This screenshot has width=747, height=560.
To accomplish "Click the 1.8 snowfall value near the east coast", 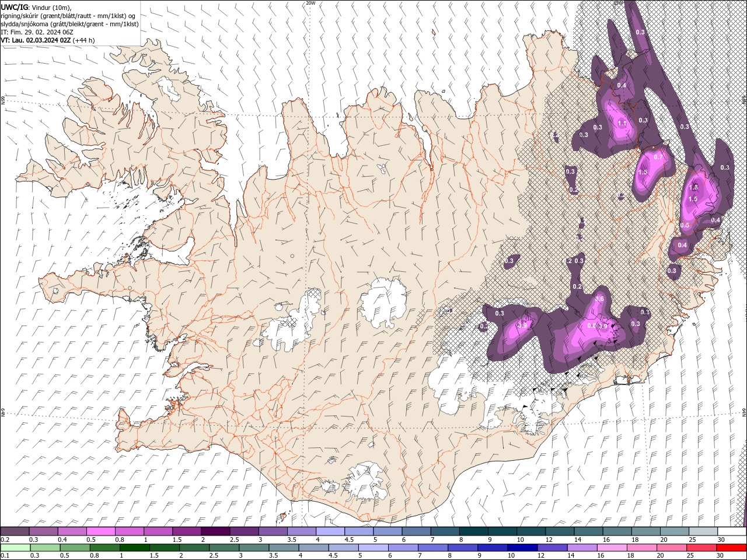I will pos(694,187).
